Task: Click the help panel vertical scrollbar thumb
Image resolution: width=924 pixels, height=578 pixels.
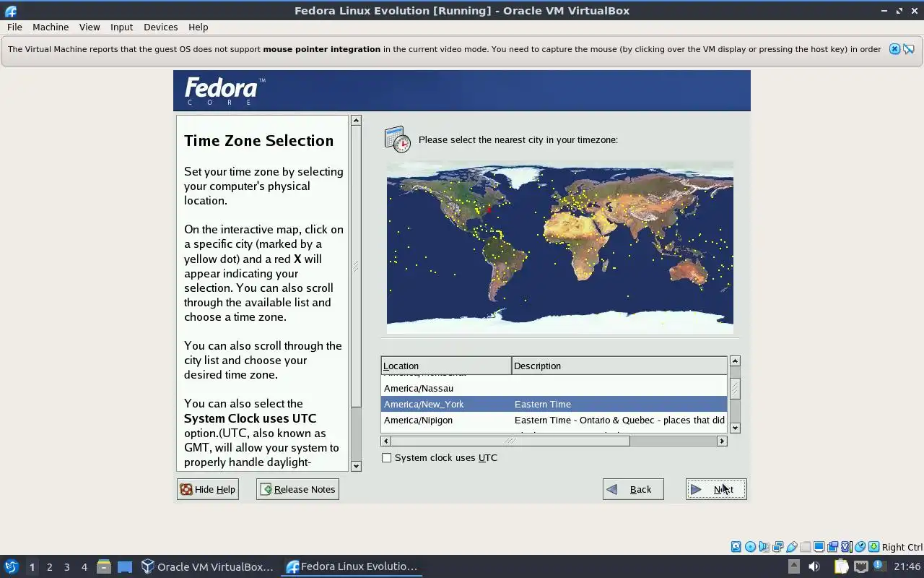Action: (356, 267)
